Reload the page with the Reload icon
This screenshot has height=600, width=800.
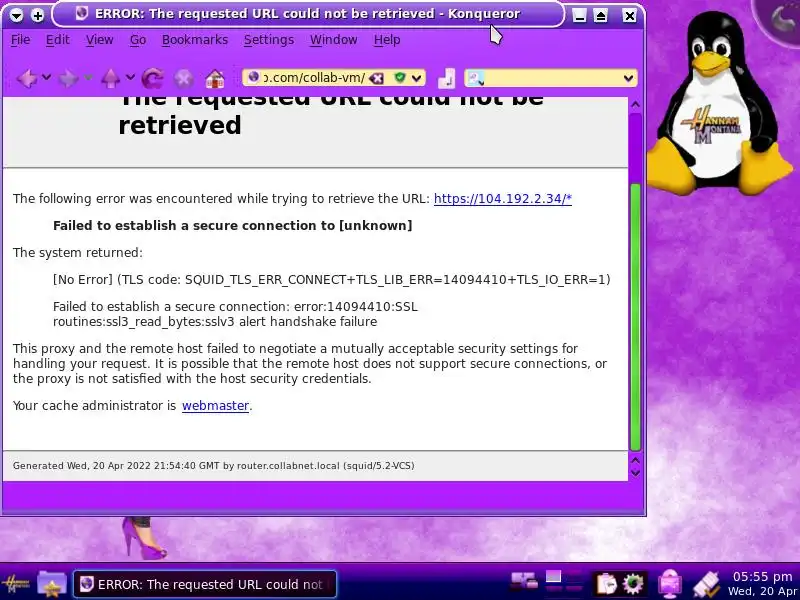[x=153, y=78]
